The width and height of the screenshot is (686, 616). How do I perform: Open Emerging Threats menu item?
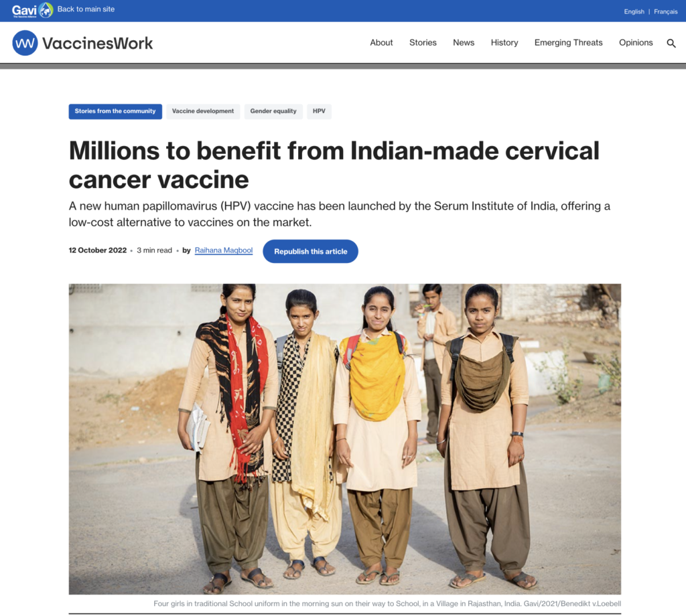(568, 42)
